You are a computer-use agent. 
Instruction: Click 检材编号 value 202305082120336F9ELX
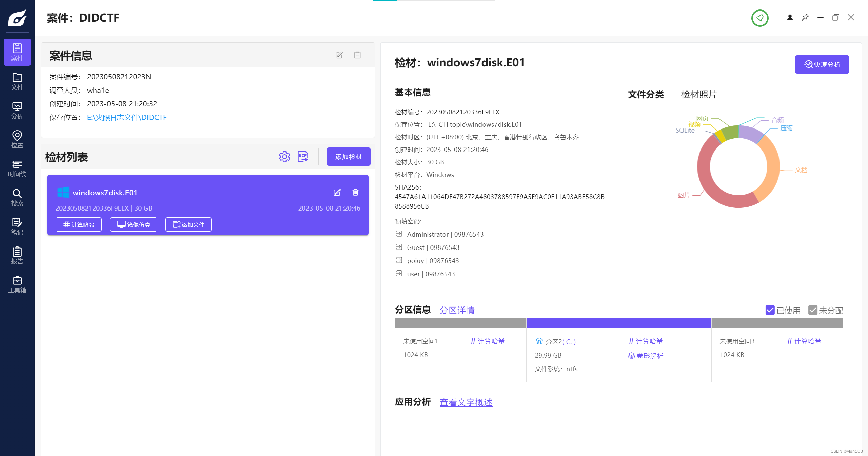coord(463,112)
